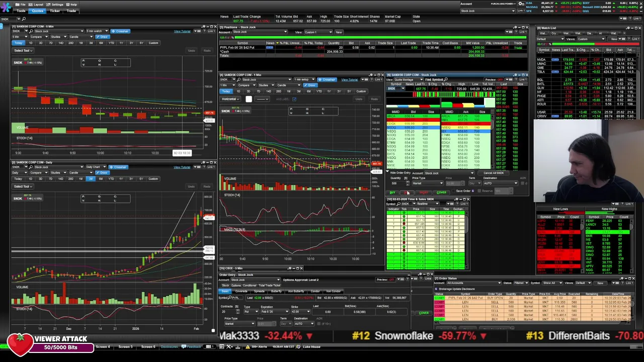This screenshot has width=644, height=362.
Task: Open the Settings menu
Action: pos(55,5)
